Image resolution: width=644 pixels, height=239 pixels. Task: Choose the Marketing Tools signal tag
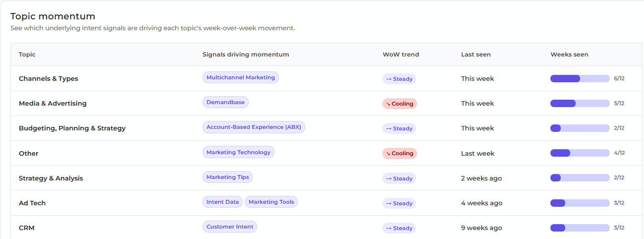[x=271, y=202]
